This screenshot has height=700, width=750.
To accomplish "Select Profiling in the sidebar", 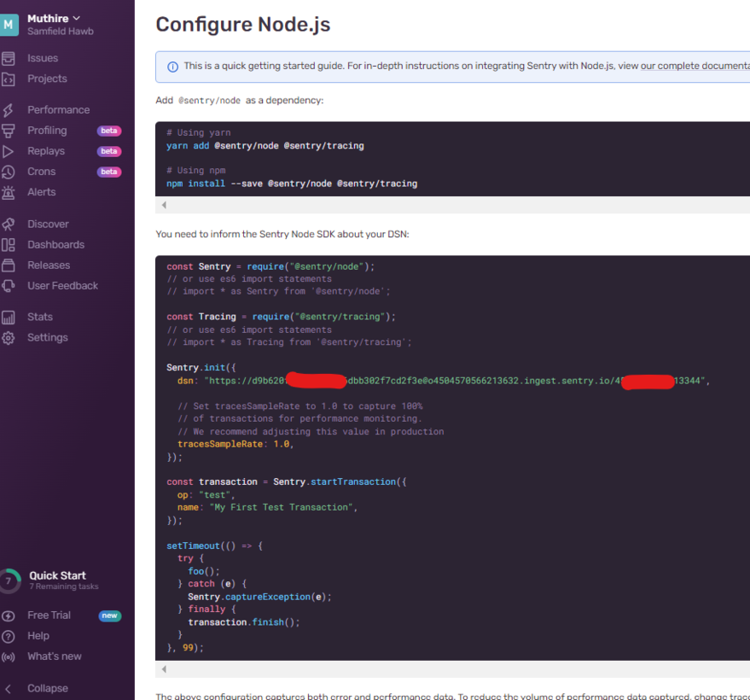I will click(47, 131).
